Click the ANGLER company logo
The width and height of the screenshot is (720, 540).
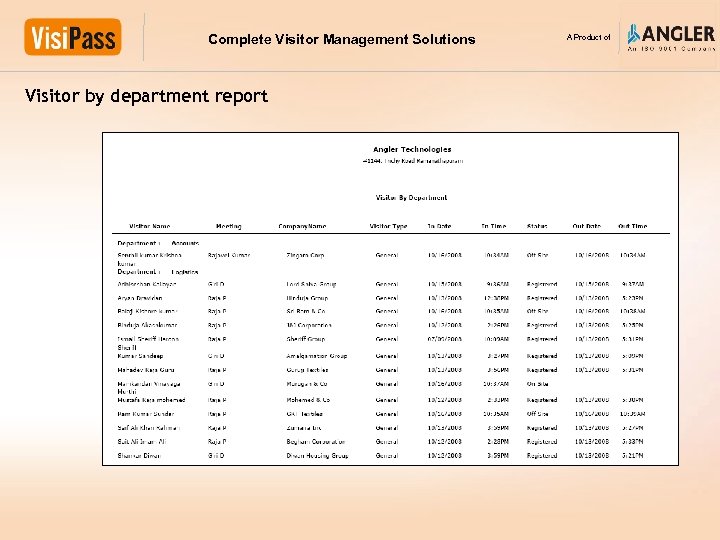point(671,38)
